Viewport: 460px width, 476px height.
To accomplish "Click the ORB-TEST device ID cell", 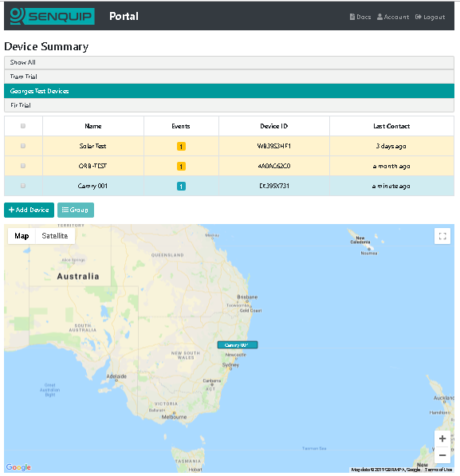I will click(274, 166).
